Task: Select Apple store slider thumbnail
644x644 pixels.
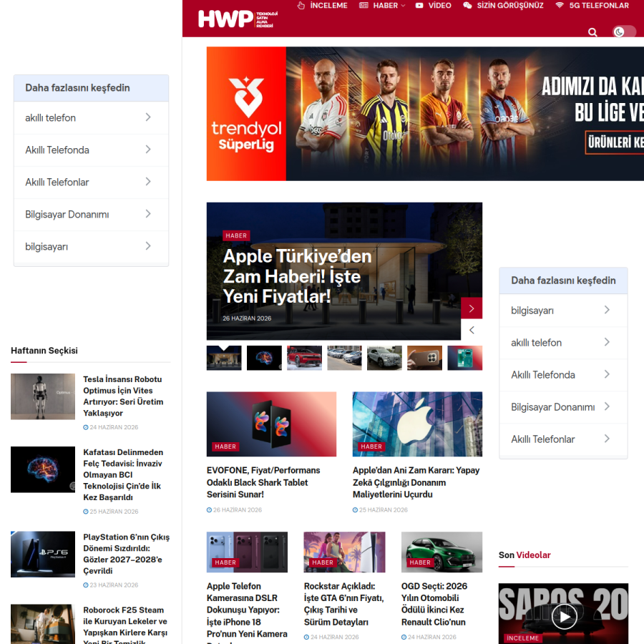Action: (x=224, y=358)
